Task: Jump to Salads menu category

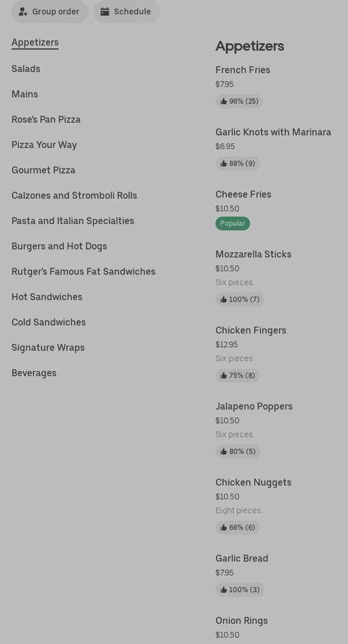Action: [26, 69]
